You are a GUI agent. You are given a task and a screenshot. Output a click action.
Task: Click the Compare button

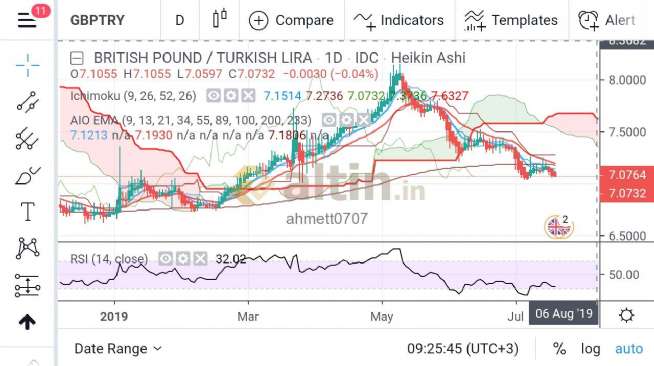click(291, 20)
